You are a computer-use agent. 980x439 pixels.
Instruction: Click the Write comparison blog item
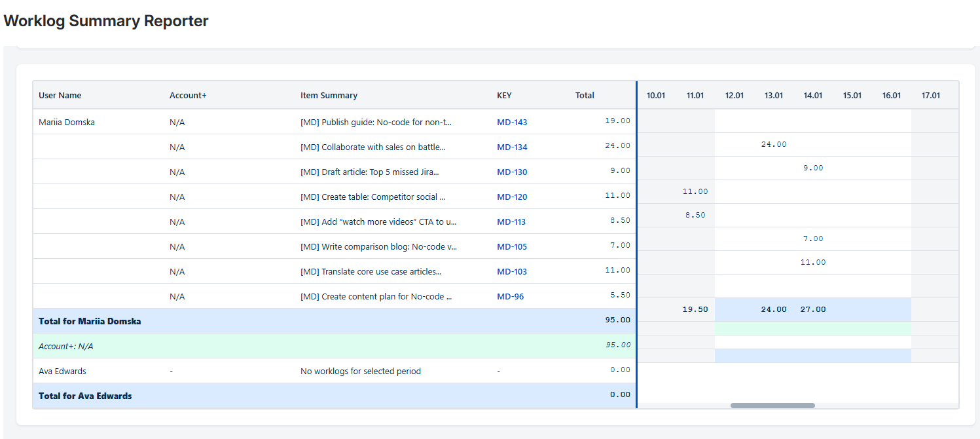pyautogui.click(x=378, y=246)
